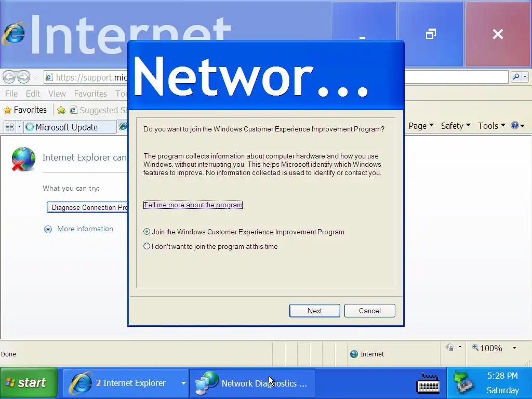The height and width of the screenshot is (399, 532).
Task: Click the 100% zoom level button
Action: 487,348
